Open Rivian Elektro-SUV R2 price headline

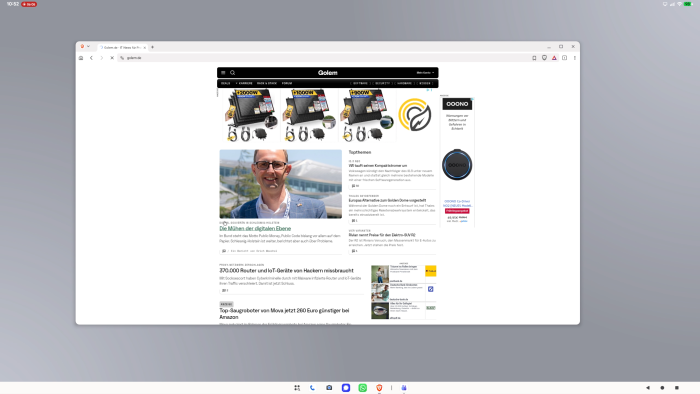(382, 235)
